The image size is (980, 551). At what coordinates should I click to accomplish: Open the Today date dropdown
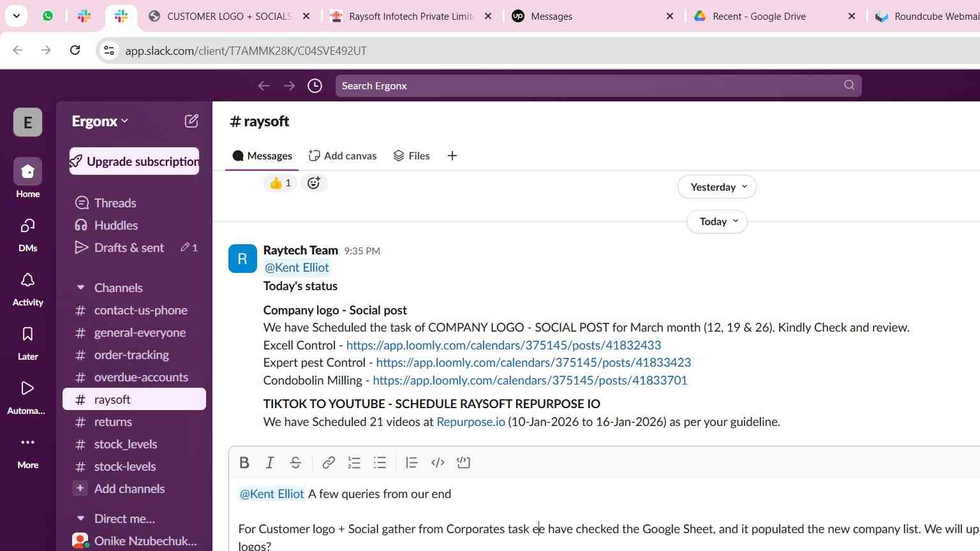(717, 221)
